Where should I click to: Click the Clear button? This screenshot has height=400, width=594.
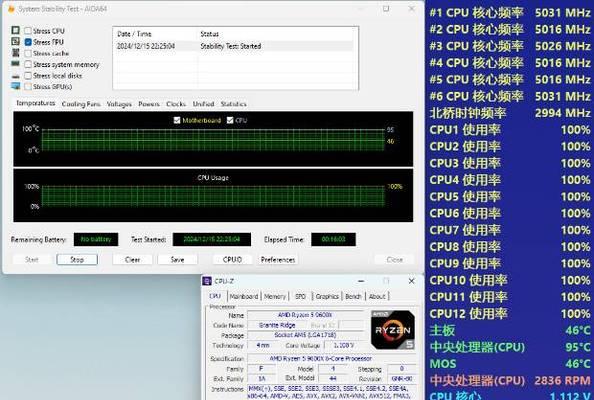coord(133,259)
